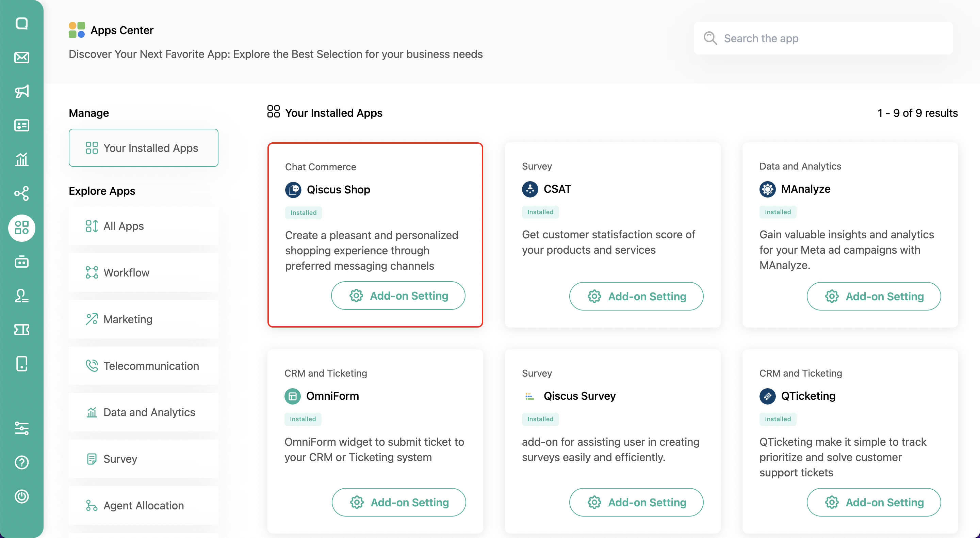Open the settings sliders sidebar icon
This screenshot has width=980, height=538.
point(22,428)
